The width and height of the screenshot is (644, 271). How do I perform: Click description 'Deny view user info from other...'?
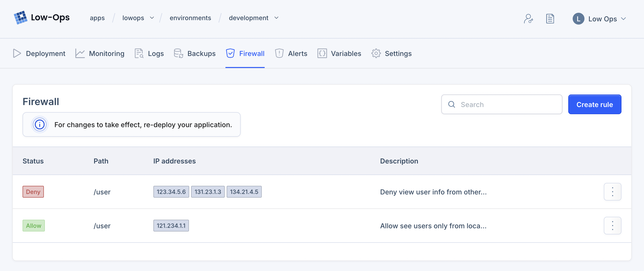pyautogui.click(x=433, y=192)
